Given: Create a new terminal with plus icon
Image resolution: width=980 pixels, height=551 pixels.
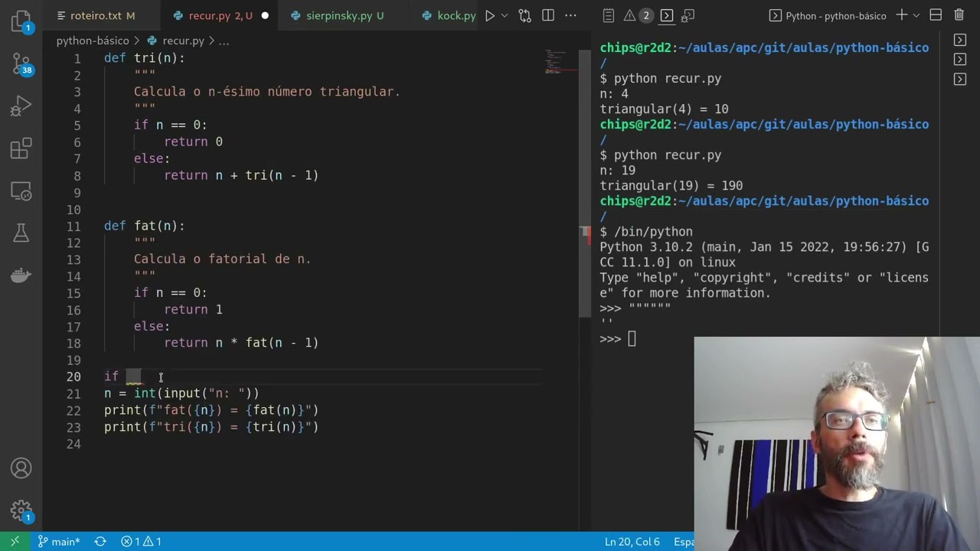Looking at the screenshot, I should pos(901,15).
